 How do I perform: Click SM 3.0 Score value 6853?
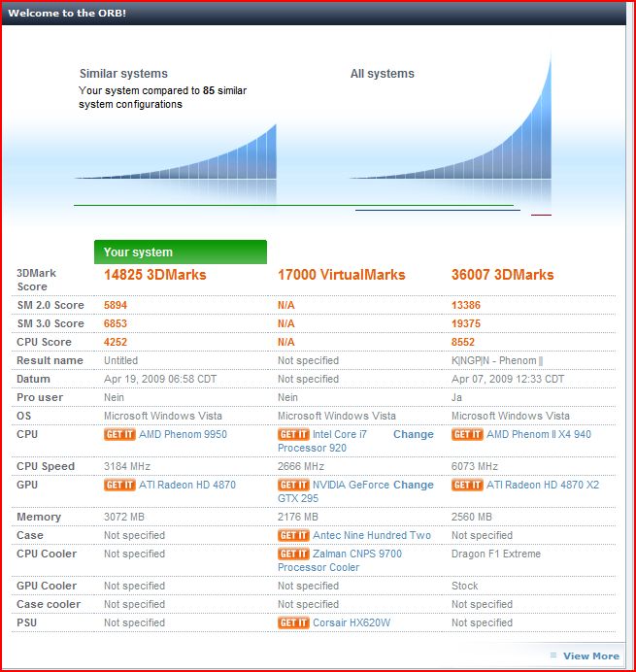pyautogui.click(x=116, y=323)
